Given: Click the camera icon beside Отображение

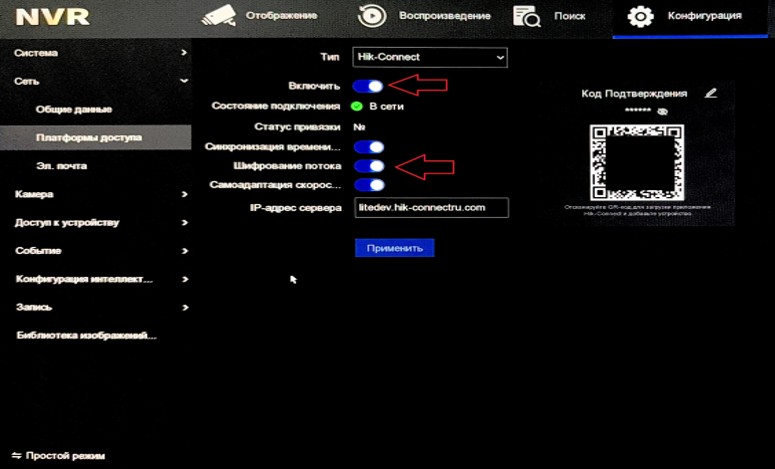Looking at the screenshot, I should click(219, 16).
